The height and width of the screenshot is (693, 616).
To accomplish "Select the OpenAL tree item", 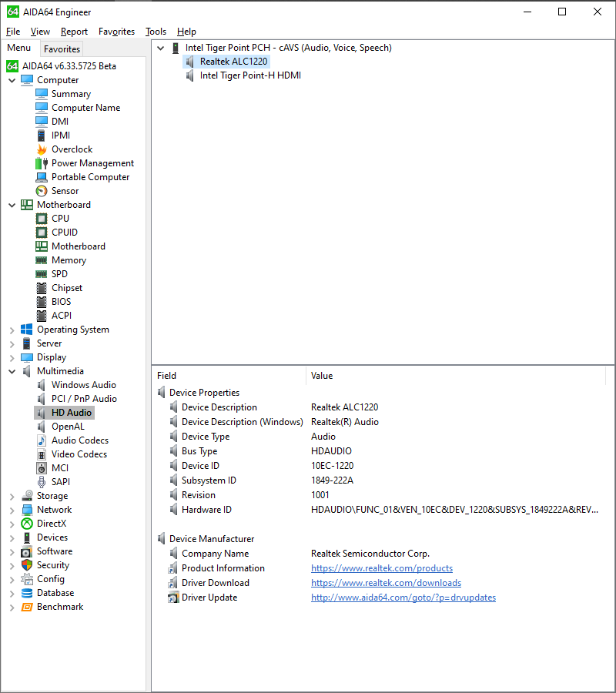I will coord(68,427).
